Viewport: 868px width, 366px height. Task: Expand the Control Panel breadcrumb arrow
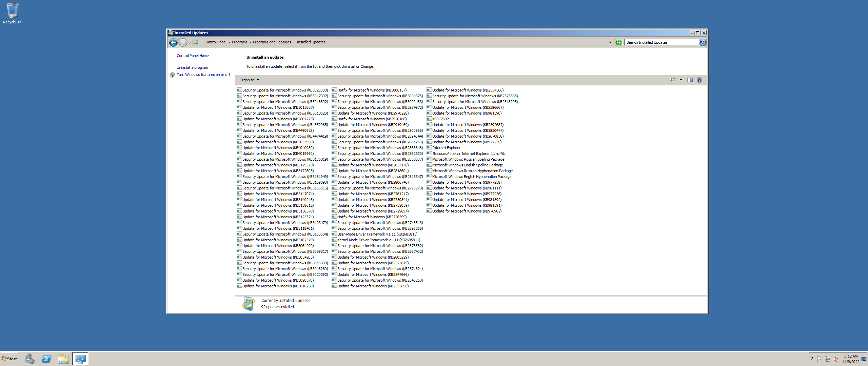click(229, 42)
